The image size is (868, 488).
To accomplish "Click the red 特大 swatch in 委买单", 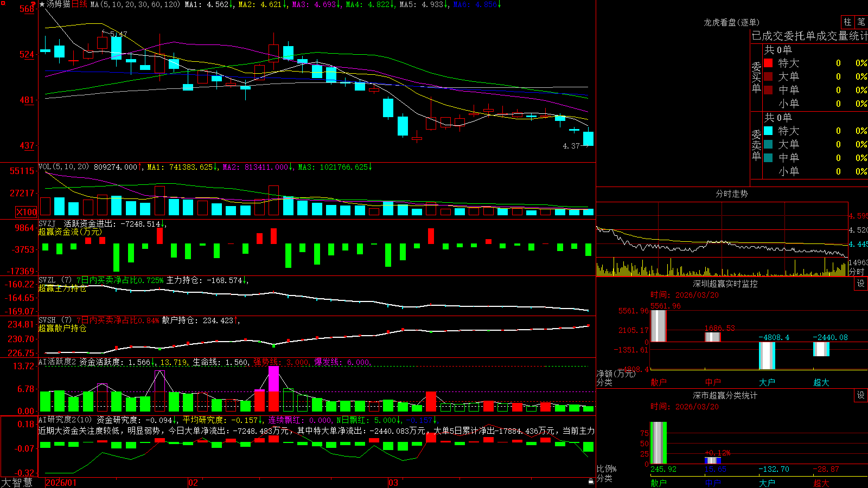I will click(x=768, y=63).
